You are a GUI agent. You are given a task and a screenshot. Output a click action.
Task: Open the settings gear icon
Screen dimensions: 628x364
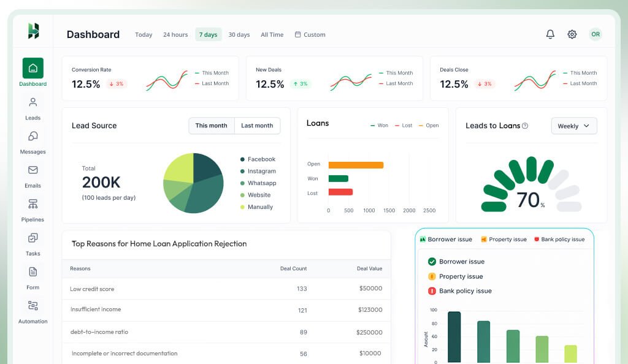[572, 34]
